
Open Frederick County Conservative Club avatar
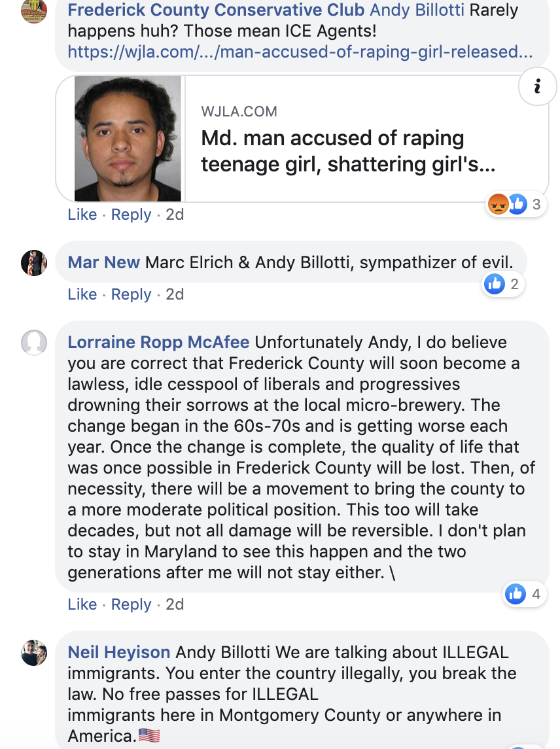34,10
